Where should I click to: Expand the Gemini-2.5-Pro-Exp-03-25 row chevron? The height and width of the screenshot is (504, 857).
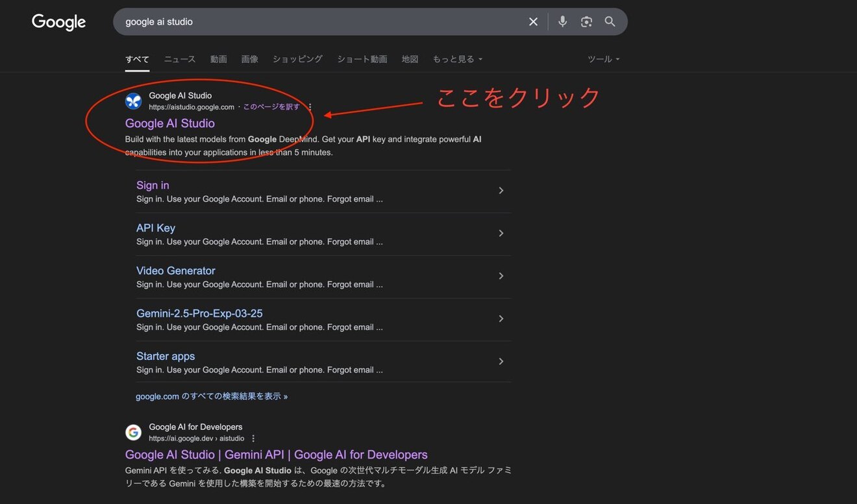click(x=501, y=319)
